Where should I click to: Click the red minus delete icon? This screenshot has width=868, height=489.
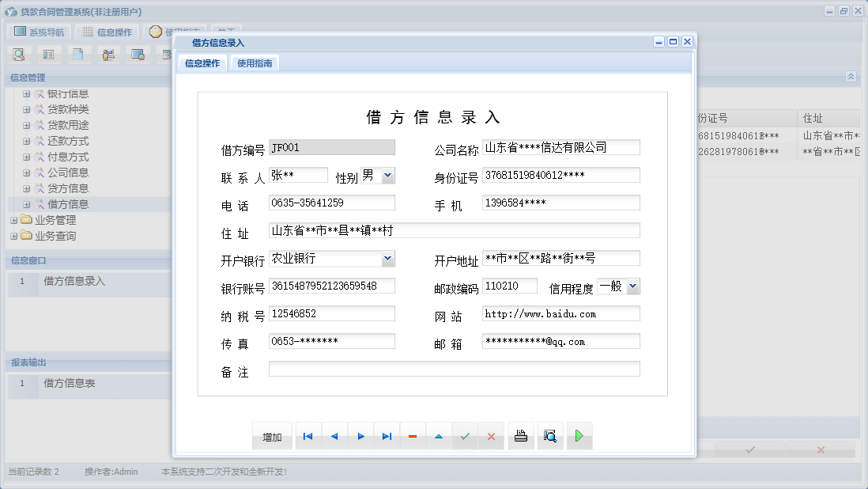coord(413,436)
